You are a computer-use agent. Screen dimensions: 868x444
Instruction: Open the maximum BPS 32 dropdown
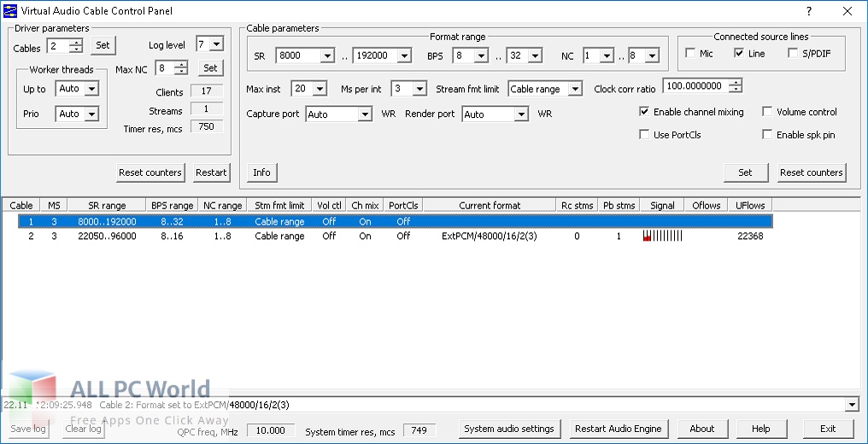point(535,55)
